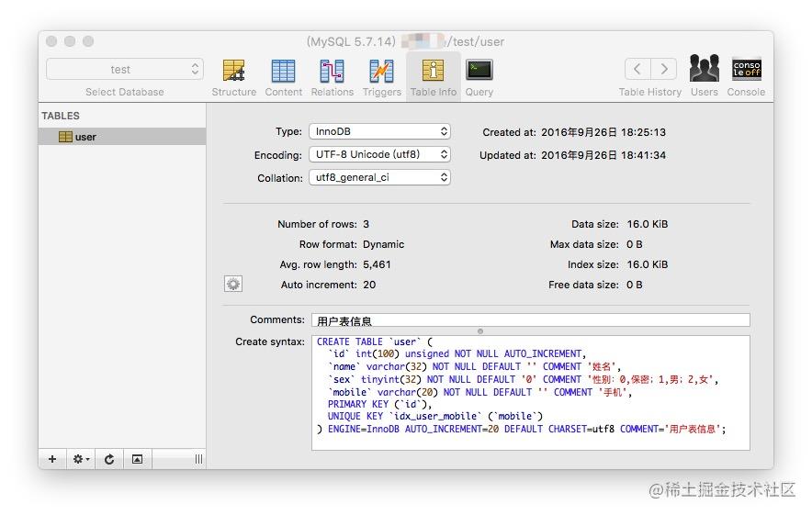Screen dimensions: 812x515
Task: Click the sidebar resize handle
Action: click(x=198, y=459)
